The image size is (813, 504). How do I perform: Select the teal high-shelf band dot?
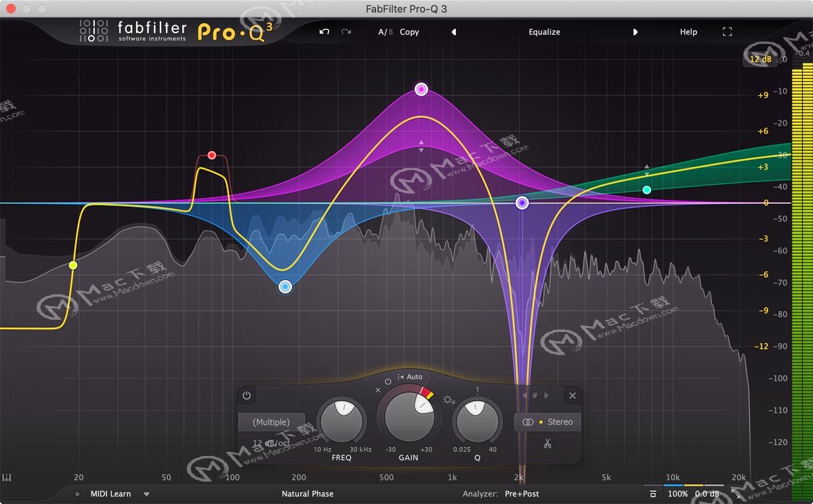647,190
